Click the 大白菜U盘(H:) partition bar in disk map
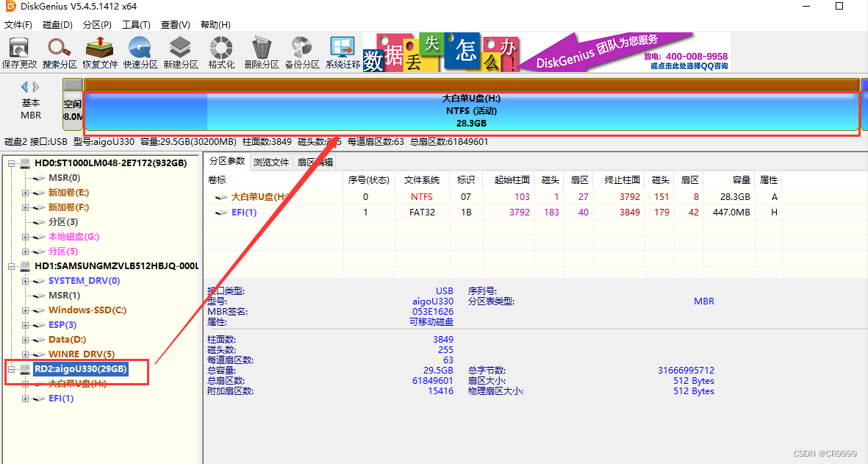 (471, 111)
